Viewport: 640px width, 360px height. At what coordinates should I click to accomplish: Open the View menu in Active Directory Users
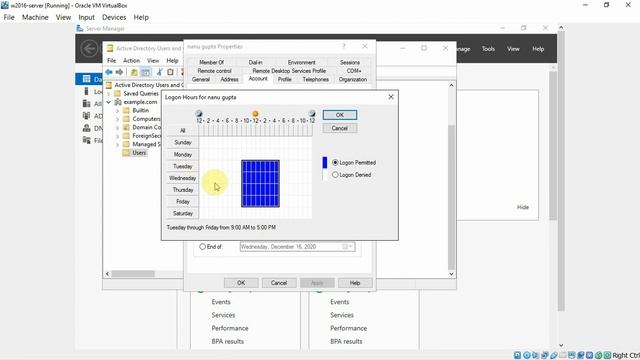(x=153, y=60)
